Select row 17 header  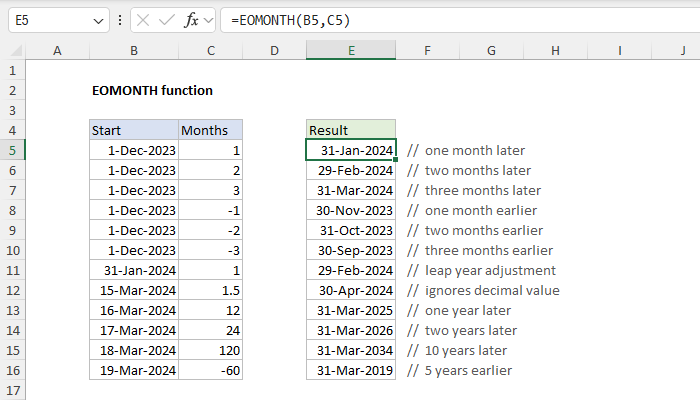12,391
